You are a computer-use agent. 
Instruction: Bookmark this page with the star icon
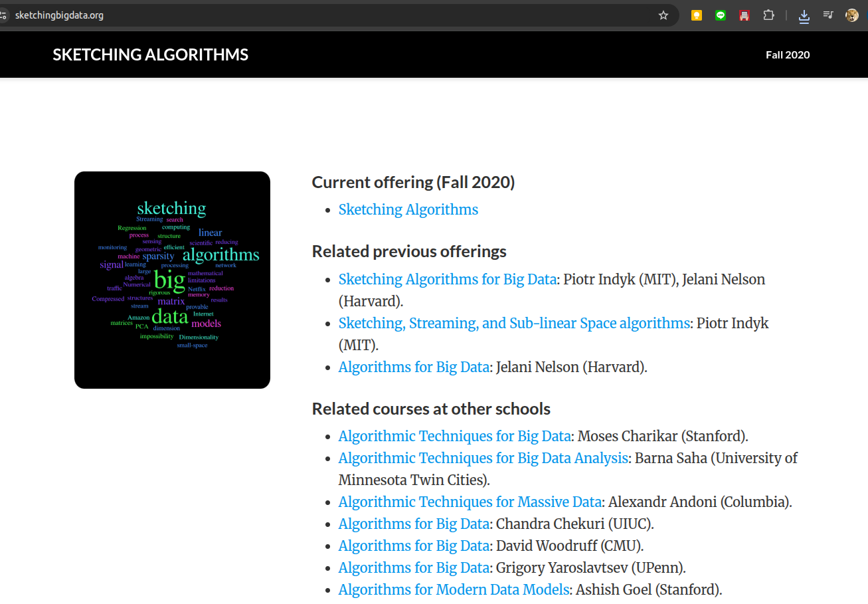[663, 15]
